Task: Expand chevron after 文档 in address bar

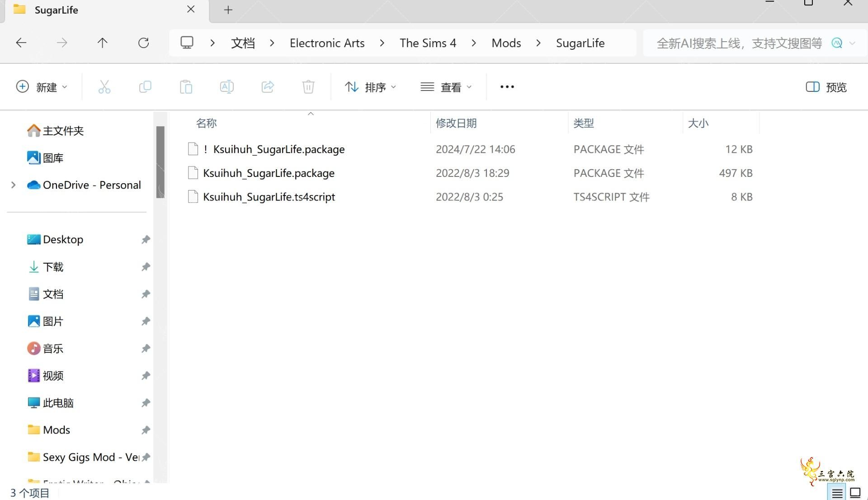Action: coord(272,43)
